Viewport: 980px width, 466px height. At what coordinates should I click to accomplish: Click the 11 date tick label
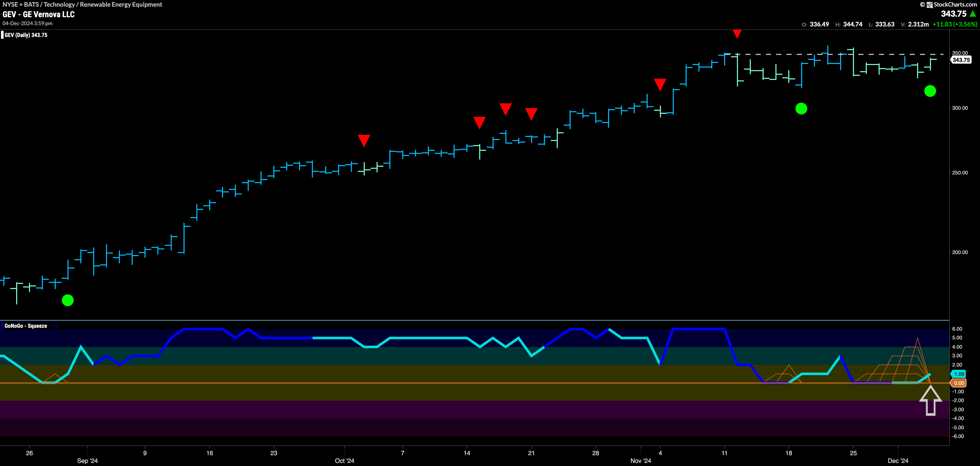coord(724,453)
